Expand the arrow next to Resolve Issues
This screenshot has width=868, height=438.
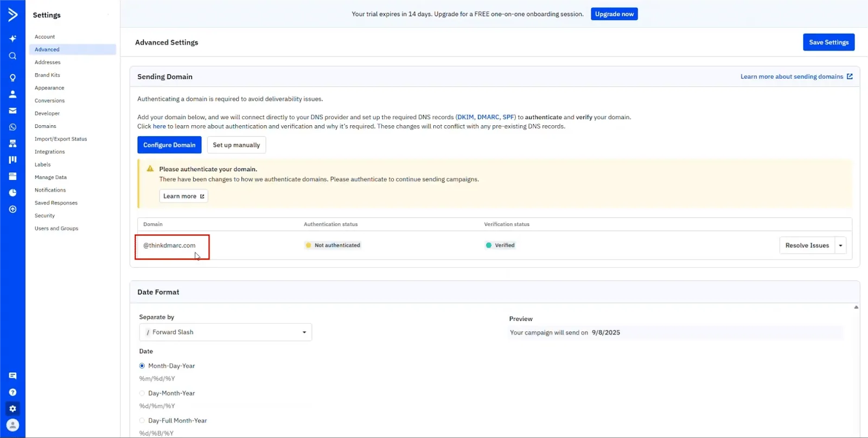click(840, 246)
